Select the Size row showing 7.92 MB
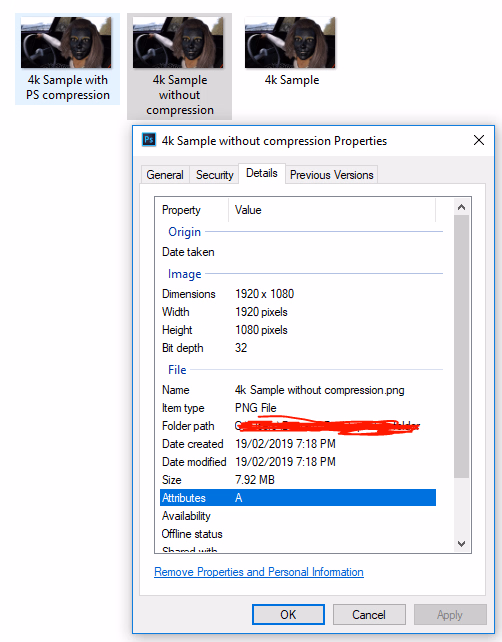This screenshot has width=502, height=642. (x=298, y=480)
